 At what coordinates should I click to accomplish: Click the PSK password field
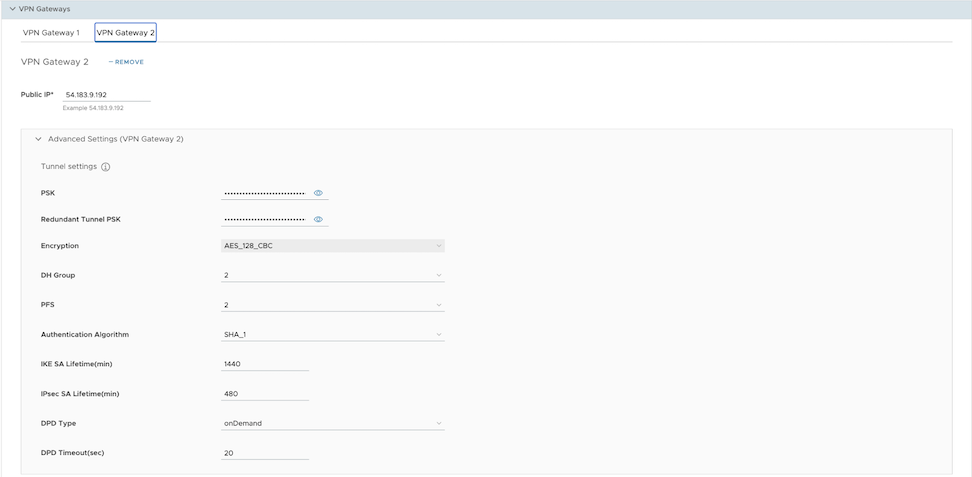(264, 193)
